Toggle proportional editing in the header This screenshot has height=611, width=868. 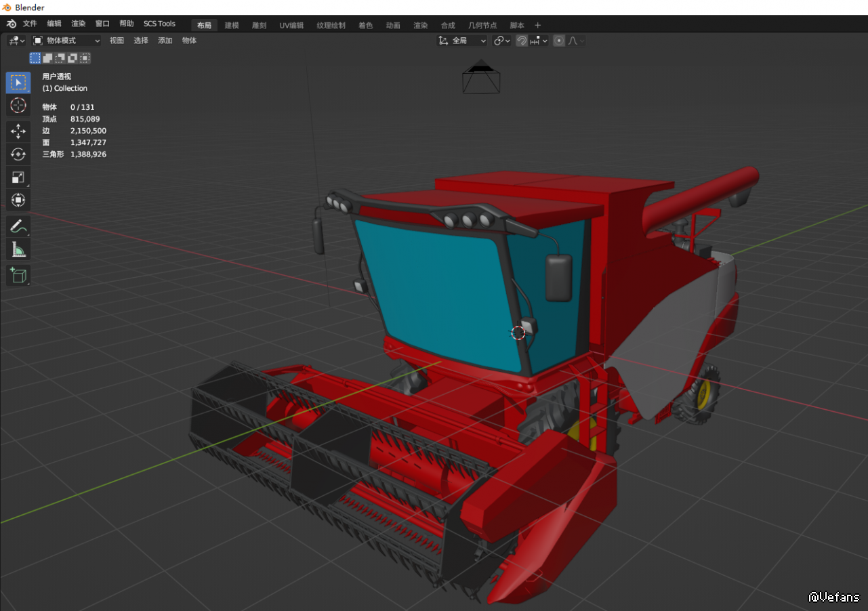(x=559, y=41)
